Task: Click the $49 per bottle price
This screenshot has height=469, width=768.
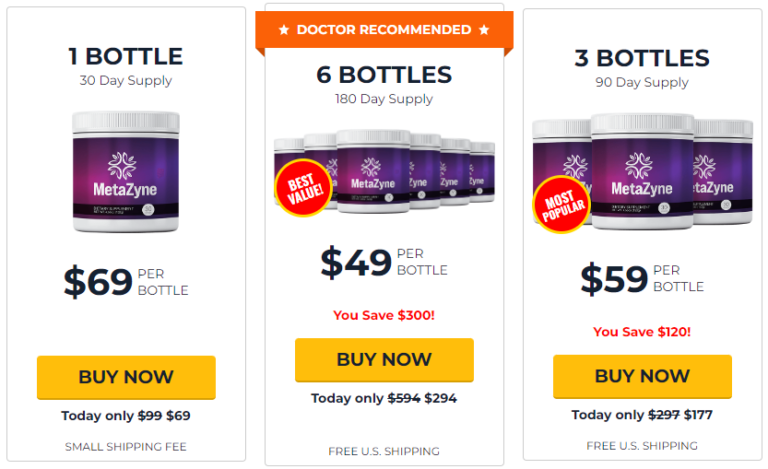Action: point(384,262)
